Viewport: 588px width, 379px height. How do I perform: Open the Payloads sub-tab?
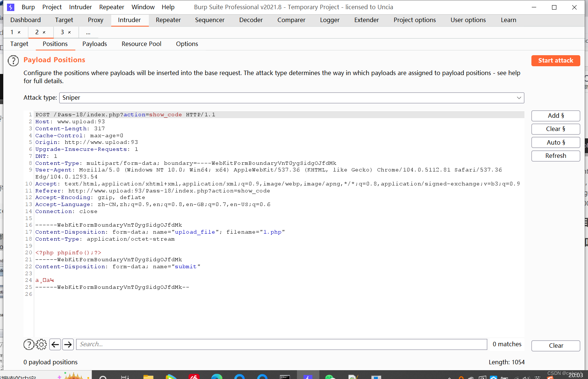coord(94,44)
